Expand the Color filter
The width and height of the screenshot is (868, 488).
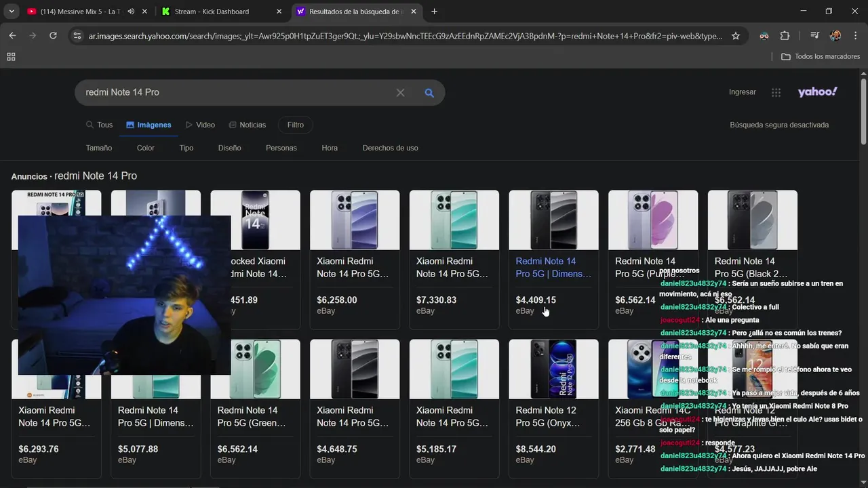pyautogui.click(x=146, y=148)
